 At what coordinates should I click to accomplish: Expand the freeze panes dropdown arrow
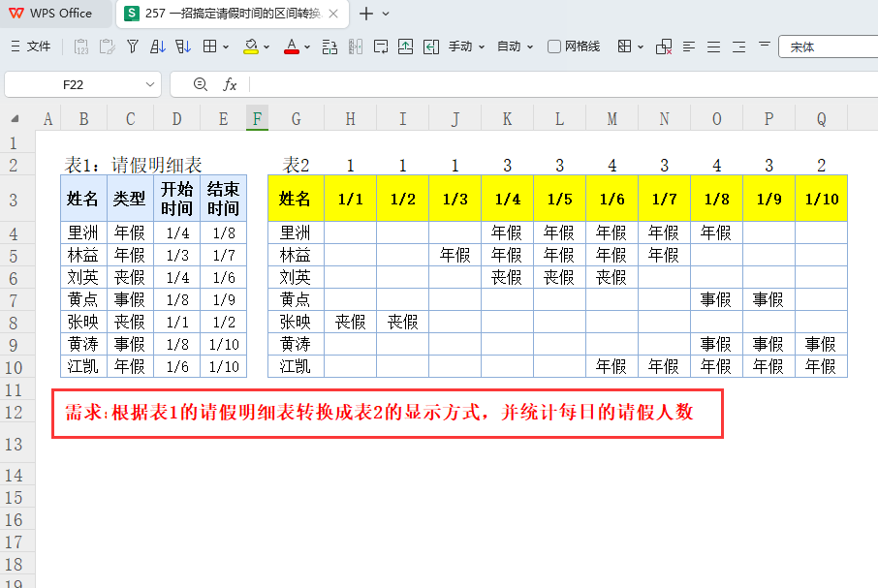click(x=640, y=47)
